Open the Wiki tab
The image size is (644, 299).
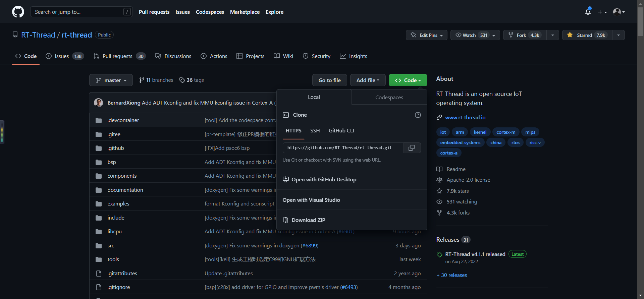pos(283,56)
